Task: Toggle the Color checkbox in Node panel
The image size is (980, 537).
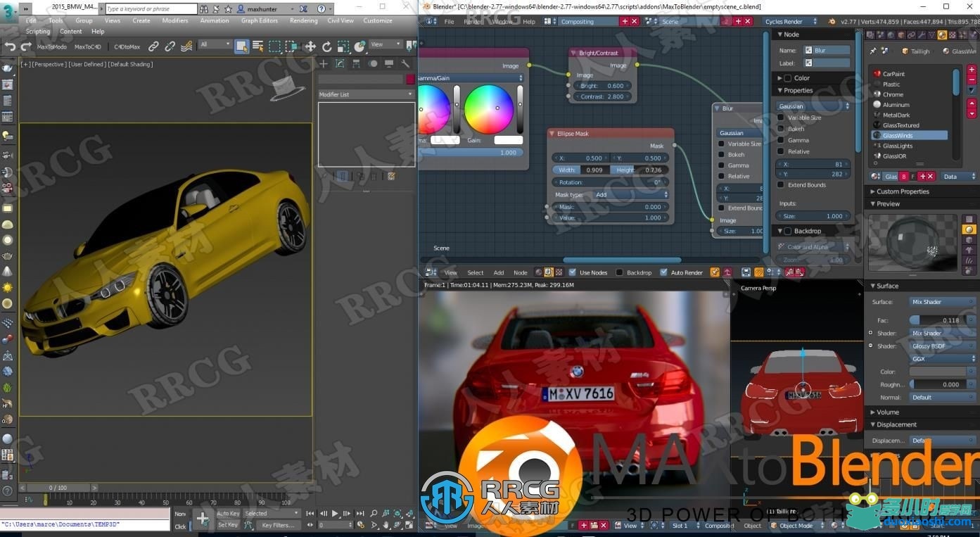Action: (788, 78)
